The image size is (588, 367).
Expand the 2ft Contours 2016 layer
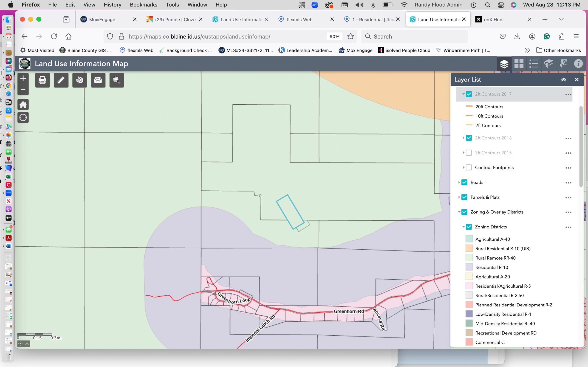(463, 138)
